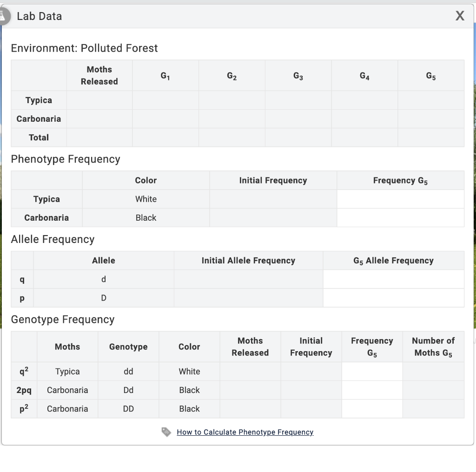This screenshot has height=472, width=476.
Task: Click the Allele Frequency heading
Action: [53, 239]
